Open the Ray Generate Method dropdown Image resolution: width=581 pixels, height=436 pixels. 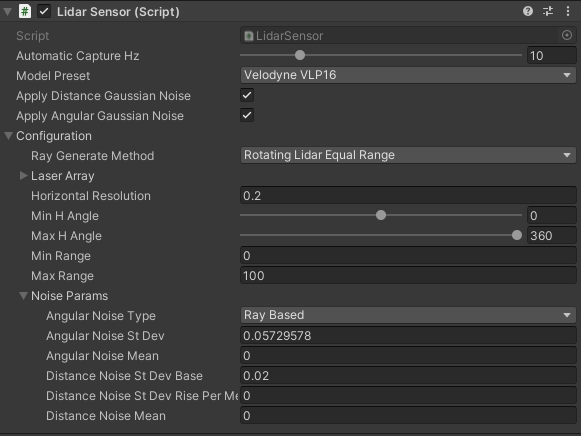coord(408,155)
